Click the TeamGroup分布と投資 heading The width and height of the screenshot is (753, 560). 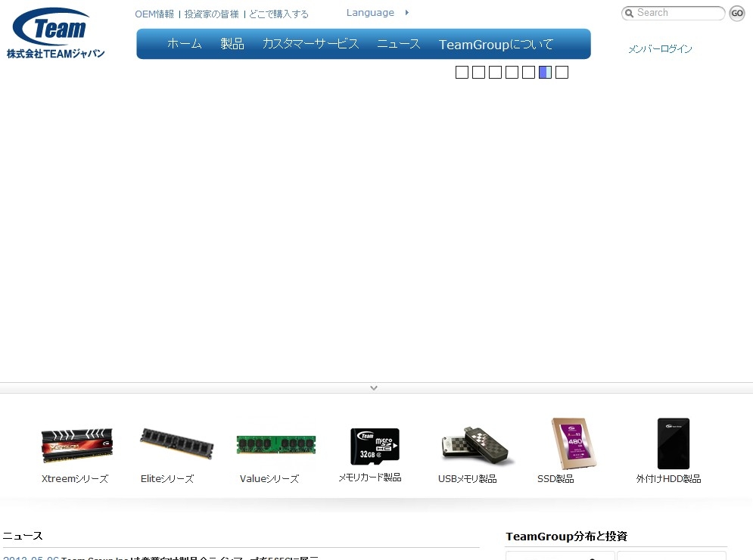567,537
